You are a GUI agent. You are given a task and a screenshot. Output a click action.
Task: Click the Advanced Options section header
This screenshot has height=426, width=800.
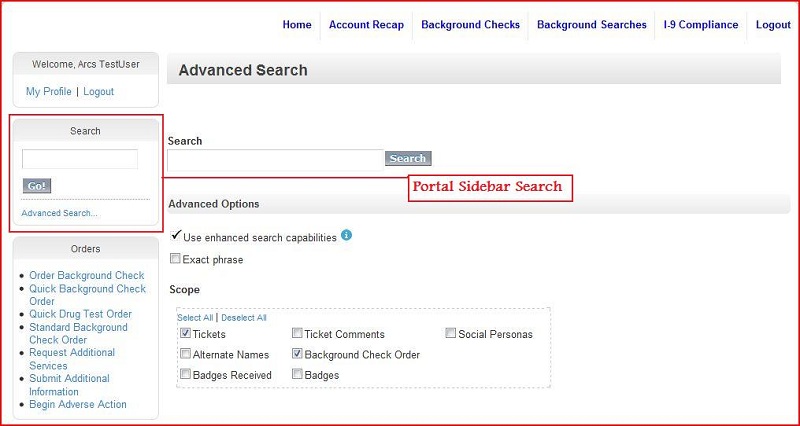[x=479, y=204]
